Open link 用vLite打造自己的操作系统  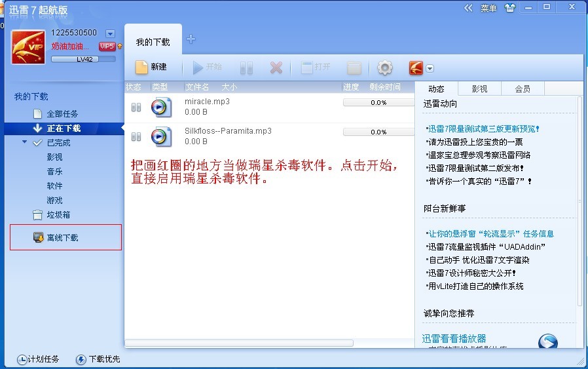click(x=475, y=286)
